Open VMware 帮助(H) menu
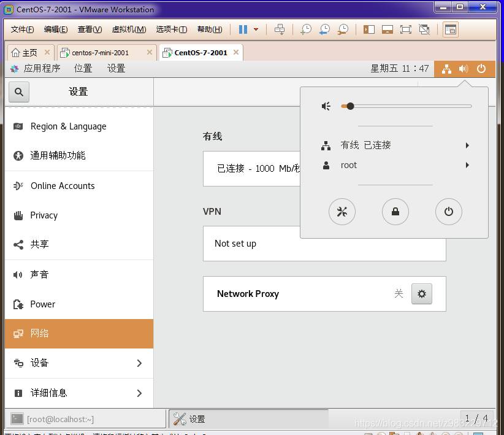 click(210, 29)
